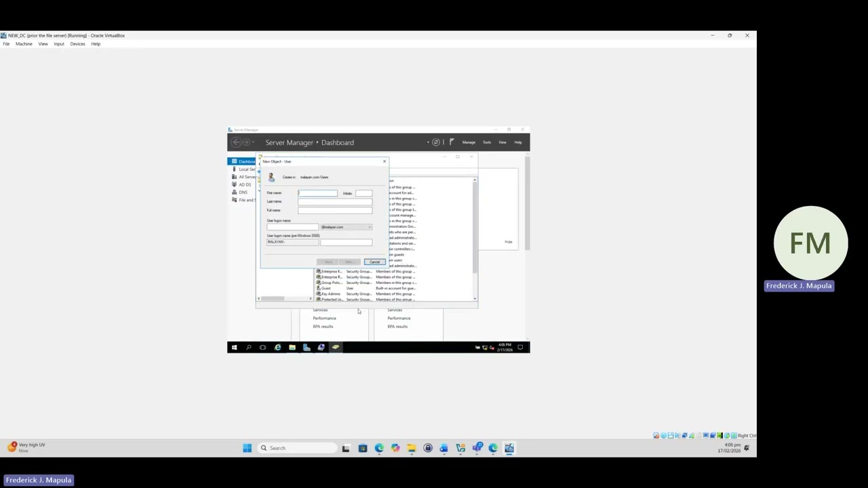The height and width of the screenshot is (488, 868).
Task: Click the right BPA results link
Action: (x=397, y=327)
